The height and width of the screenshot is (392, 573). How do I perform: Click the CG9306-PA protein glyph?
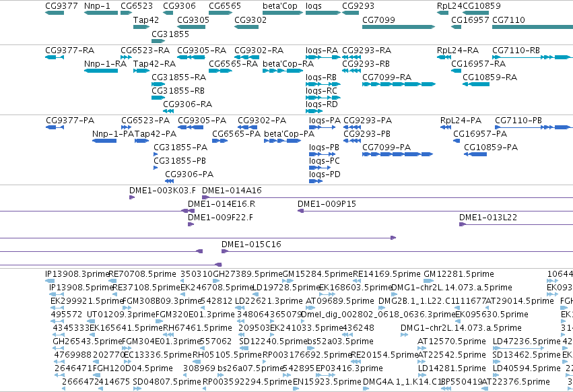coord(169,181)
